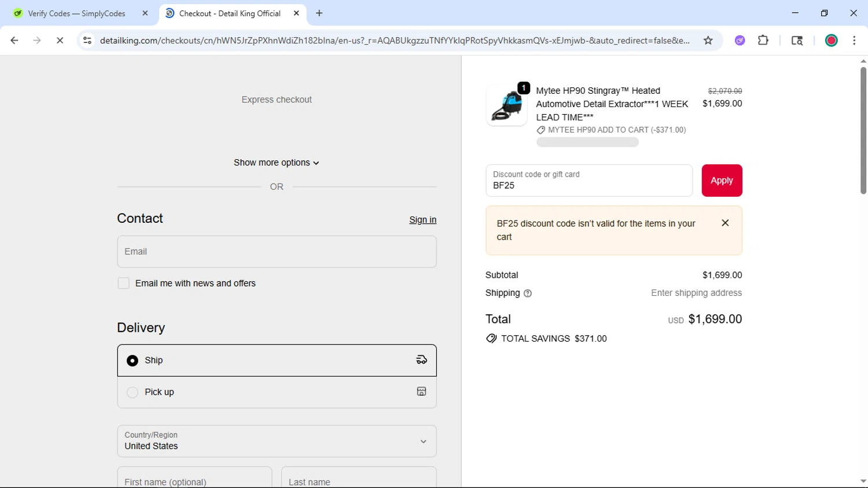This screenshot has width=868, height=488.
Task: Click the Express checkout heading
Action: [277, 100]
